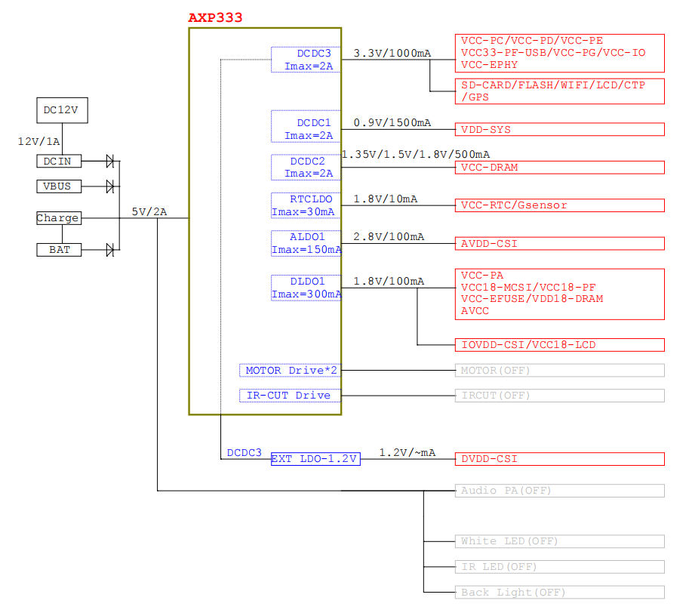692x616 pixels.
Task: Select the DCDC1 Imax=2A regulator block
Action: click(x=306, y=128)
